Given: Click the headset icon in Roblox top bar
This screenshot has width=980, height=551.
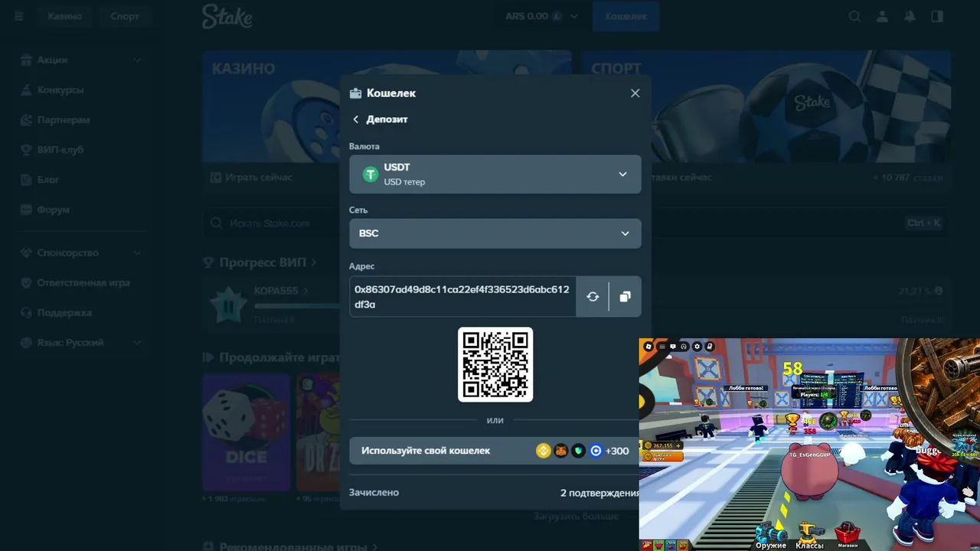Looking at the screenshot, I should pyautogui.click(x=684, y=347).
